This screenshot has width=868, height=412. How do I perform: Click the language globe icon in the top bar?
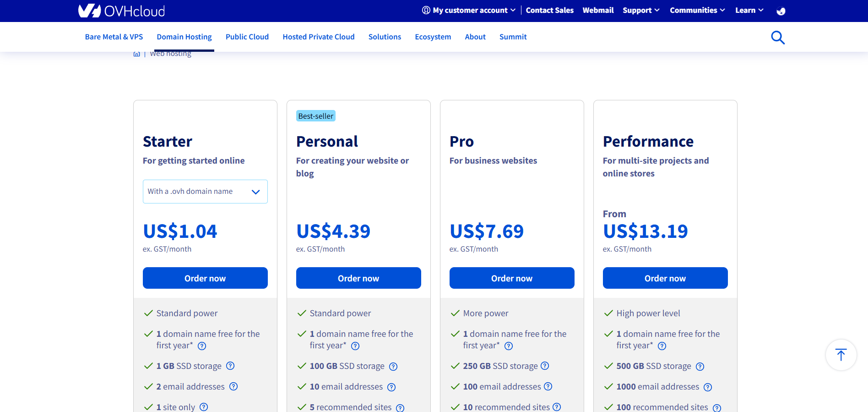(x=781, y=11)
